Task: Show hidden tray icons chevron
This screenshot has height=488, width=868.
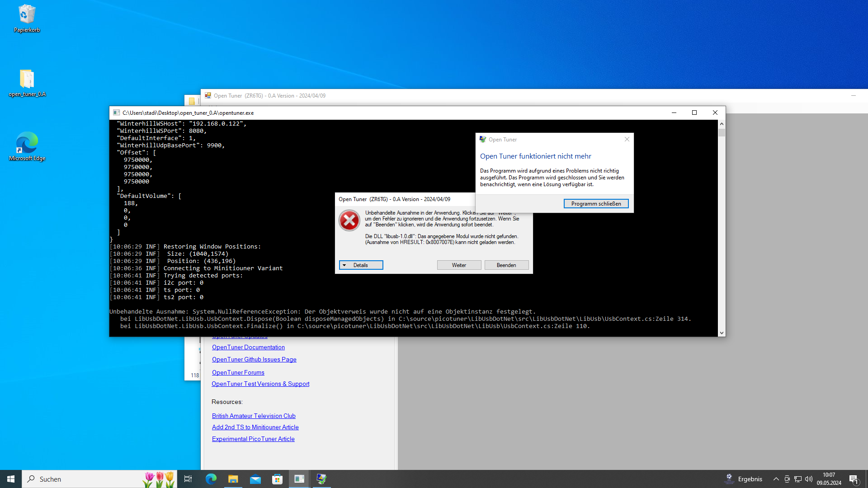Action: (776, 479)
